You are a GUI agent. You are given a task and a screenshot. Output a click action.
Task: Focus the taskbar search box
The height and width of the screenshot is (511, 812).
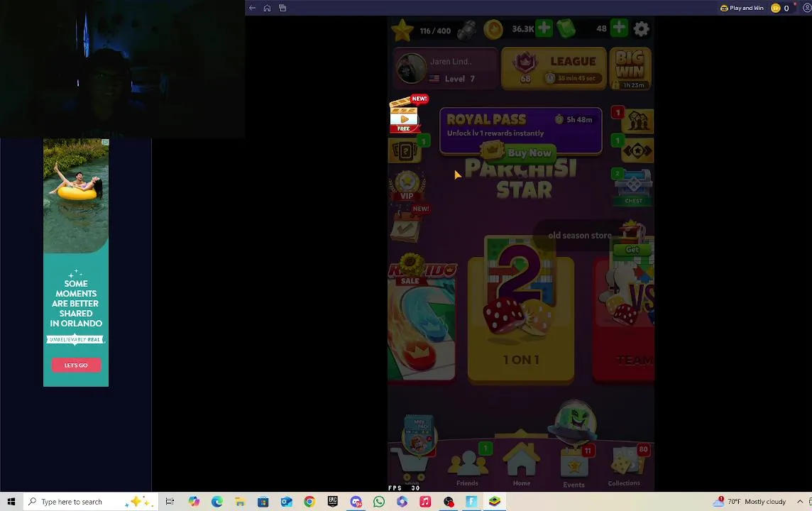pos(91,502)
